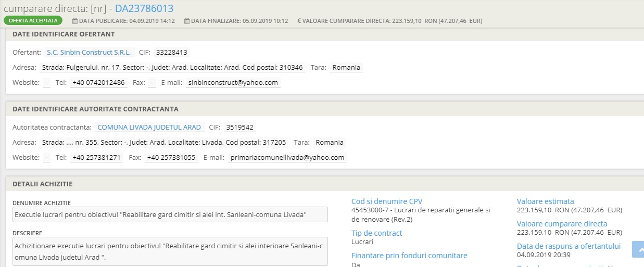Click the euro icon before VALOARE CUMPARARE DIRECTA
The image size is (644, 267).
click(299, 21)
